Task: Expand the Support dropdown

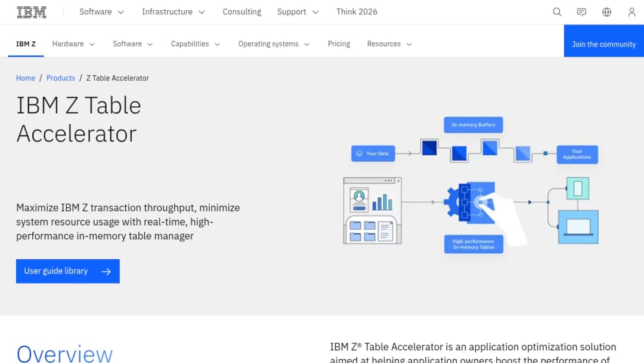Action: coord(298,12)
